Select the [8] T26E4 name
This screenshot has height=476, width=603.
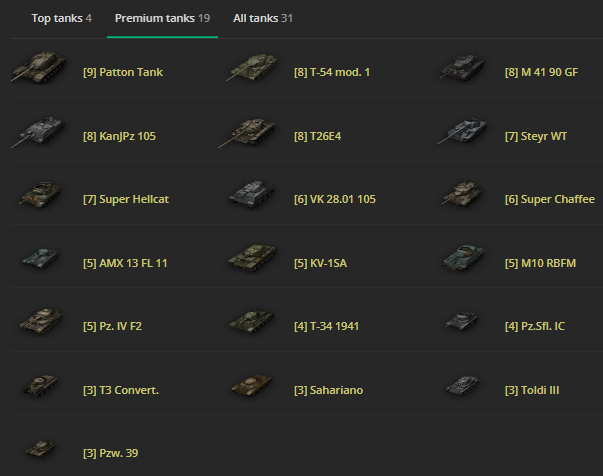318,136
